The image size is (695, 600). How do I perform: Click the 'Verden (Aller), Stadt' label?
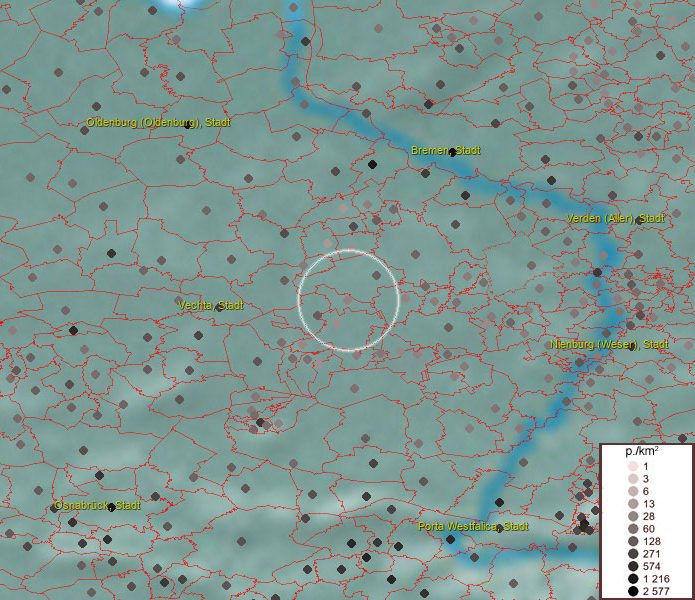615,218
